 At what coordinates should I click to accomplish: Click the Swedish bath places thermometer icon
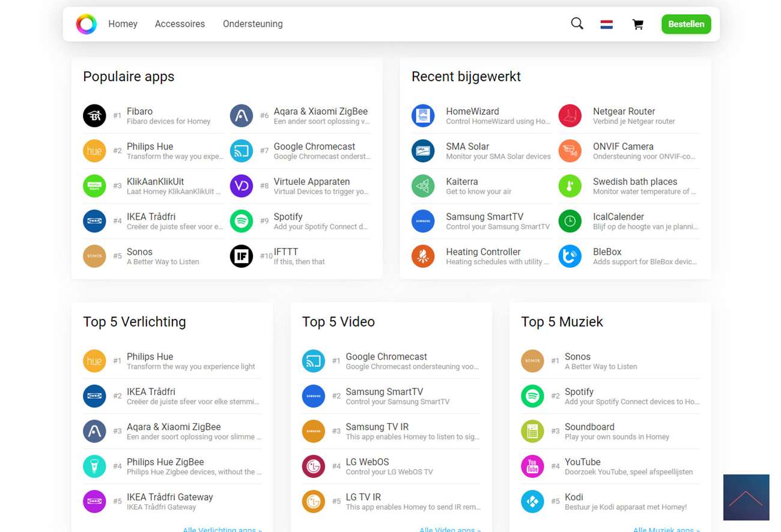(x=570, y=186)
